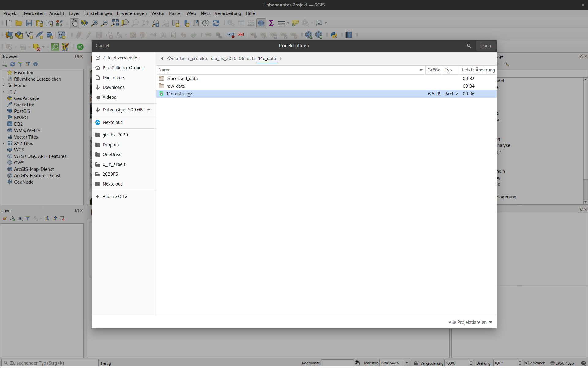Screen dimensions: 588x368
Task: Click the EPSG:4326 CRS indicator
Action: tap(562, 363)
